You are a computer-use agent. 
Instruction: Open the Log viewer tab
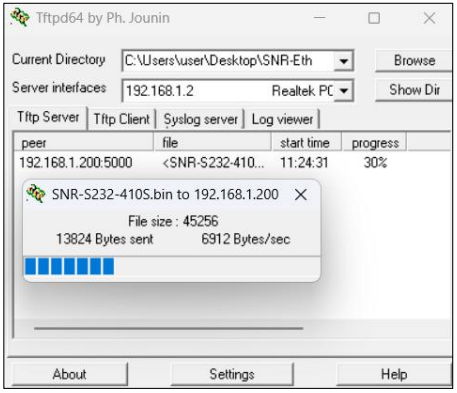[282, 119]
